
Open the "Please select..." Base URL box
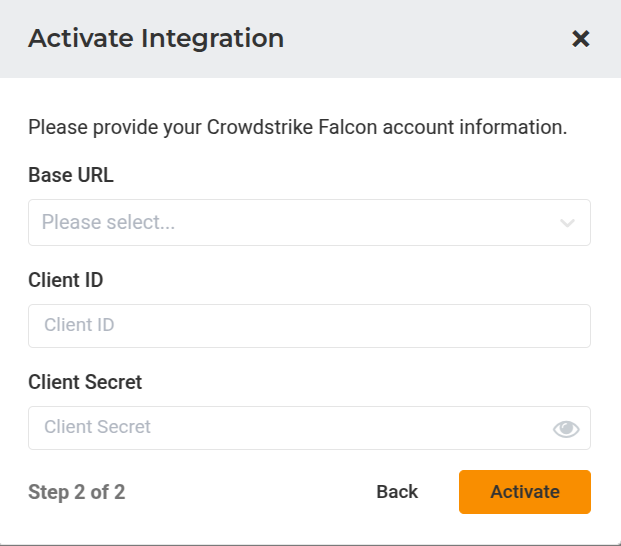tap(290, 223)
